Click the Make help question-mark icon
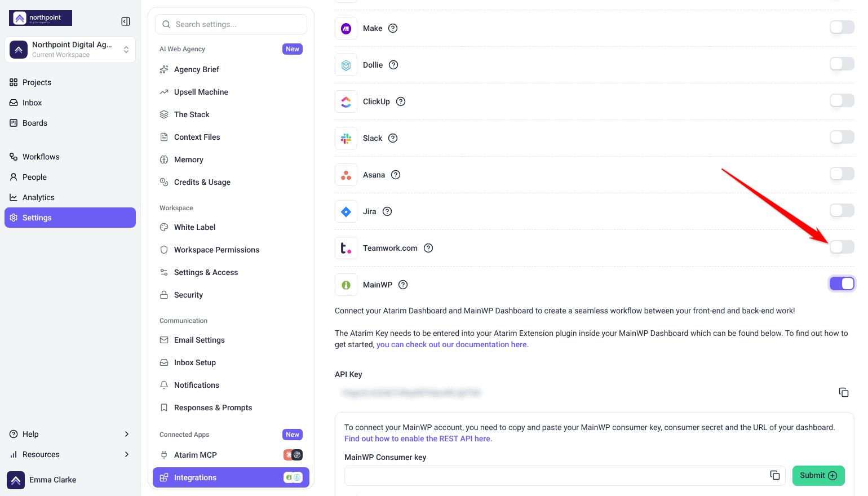 click(x=393, y=28)
